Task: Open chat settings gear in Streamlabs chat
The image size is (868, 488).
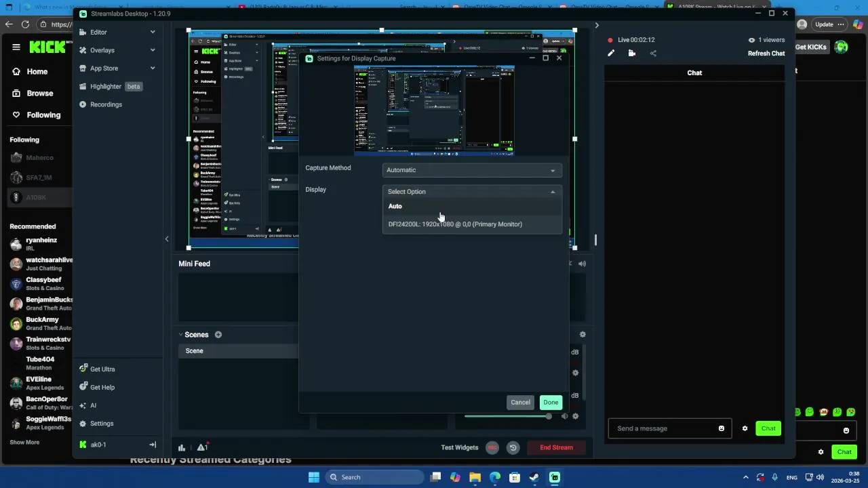Action: point(745,428)
